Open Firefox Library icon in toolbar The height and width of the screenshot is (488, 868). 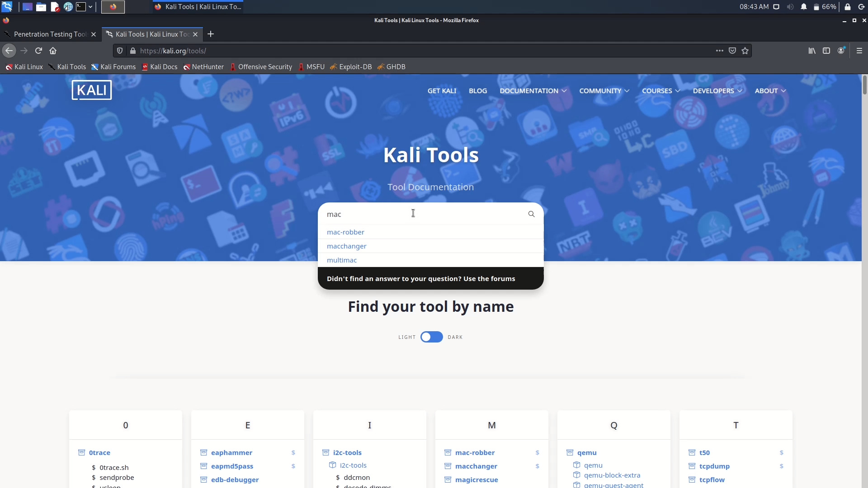[x=811, y=51]
